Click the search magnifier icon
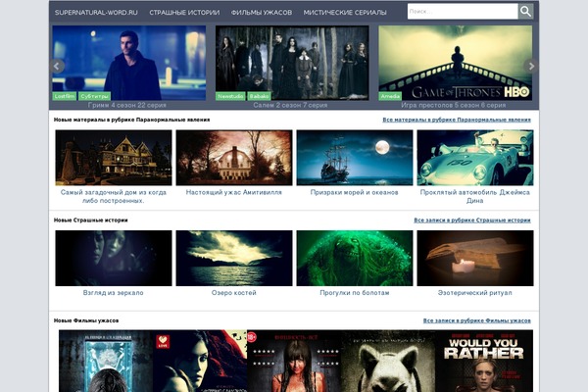The height and width of the screenshot is (392, 588). tap(525, 12)
